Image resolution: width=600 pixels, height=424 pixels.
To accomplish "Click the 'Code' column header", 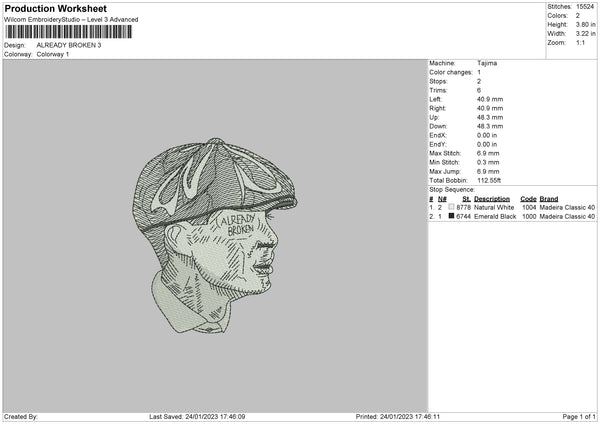I will 528,199.
